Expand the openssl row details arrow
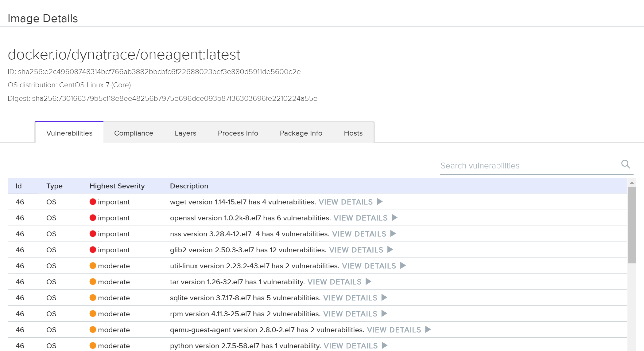644x351 pixels. point(394,218)
